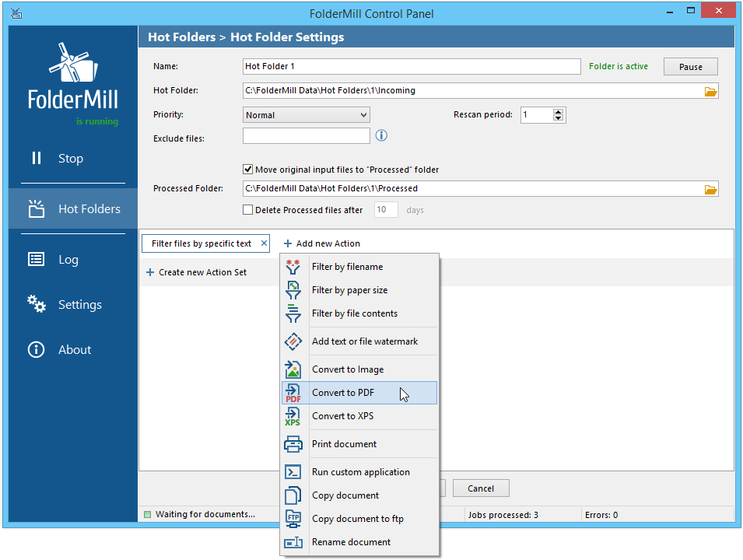Click the Convert to Image icon
This screenshot has width=743, height=560.
(293, 369)
